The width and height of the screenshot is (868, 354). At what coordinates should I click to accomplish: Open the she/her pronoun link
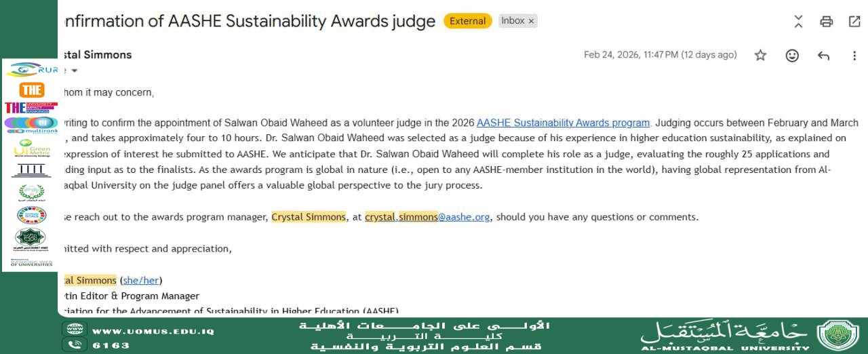141,280
